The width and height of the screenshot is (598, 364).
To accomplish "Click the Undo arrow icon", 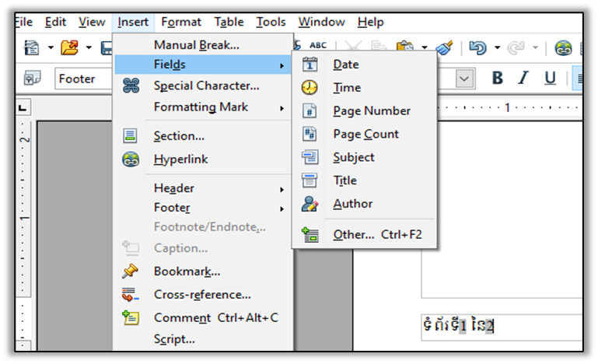I will point(477,48).
